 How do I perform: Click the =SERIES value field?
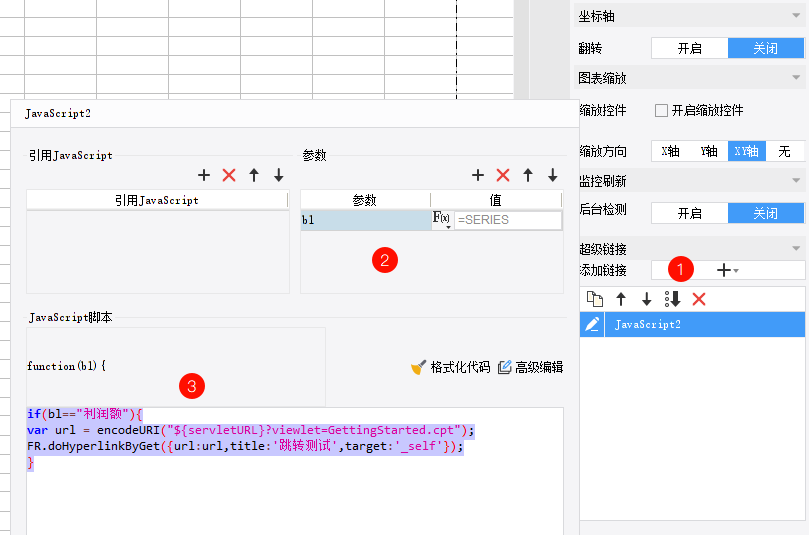[x=508, y=220]
